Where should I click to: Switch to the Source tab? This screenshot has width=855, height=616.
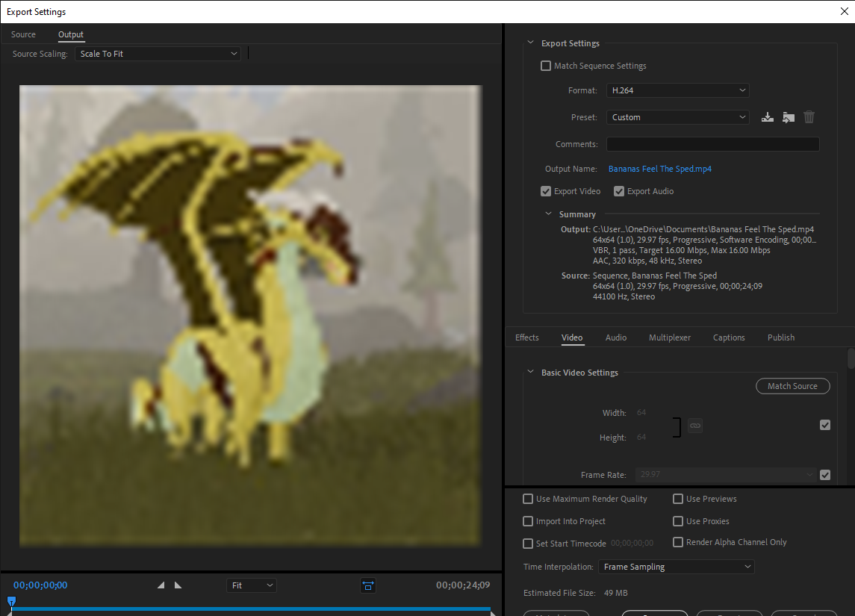[x=23, y=34]
